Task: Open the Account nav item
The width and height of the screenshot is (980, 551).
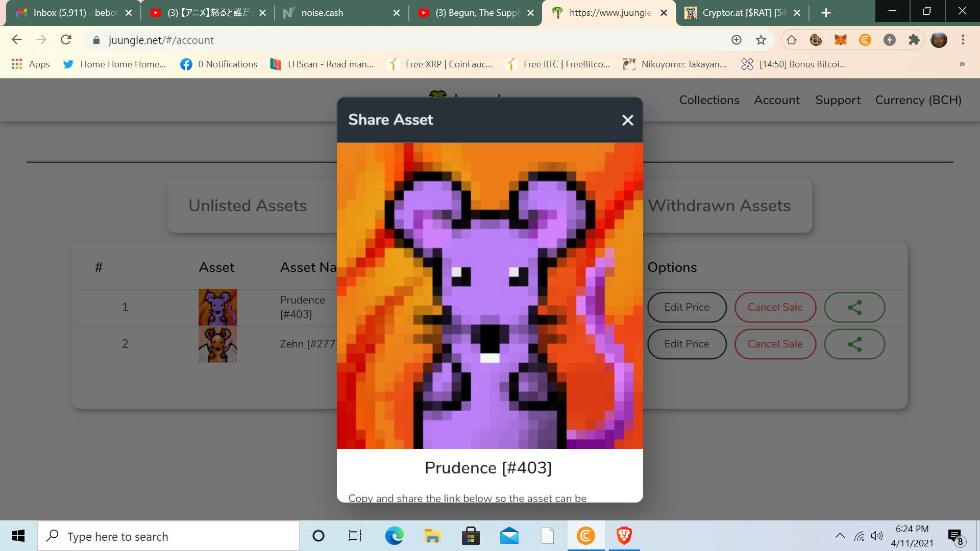Action: tap(777, 100)
